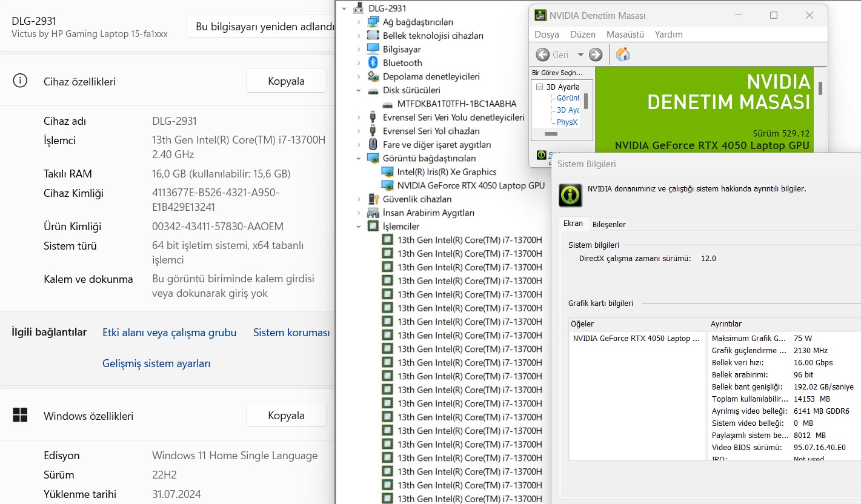Click the NVIDIA Denetim Masası title icon
The height and width of the screenshot is (504, 861).
pyautogui.click(x=539, y=15)
